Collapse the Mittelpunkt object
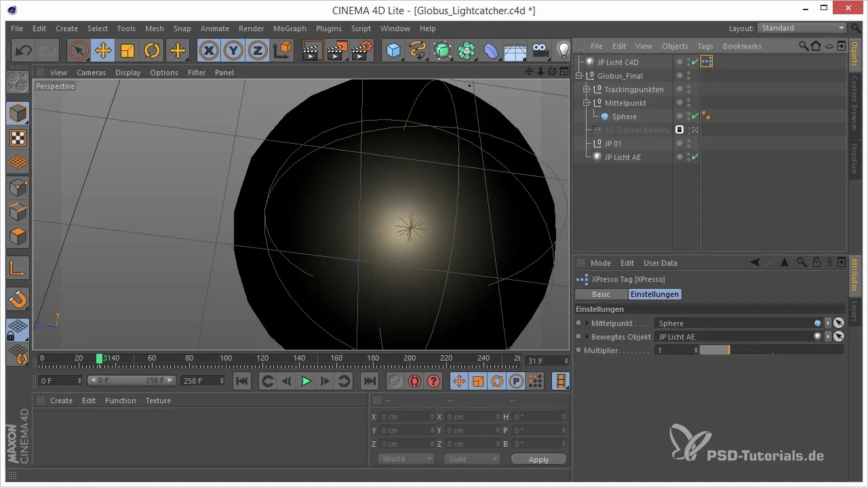This screenshot has width=868, height=488. click(587, 103)
